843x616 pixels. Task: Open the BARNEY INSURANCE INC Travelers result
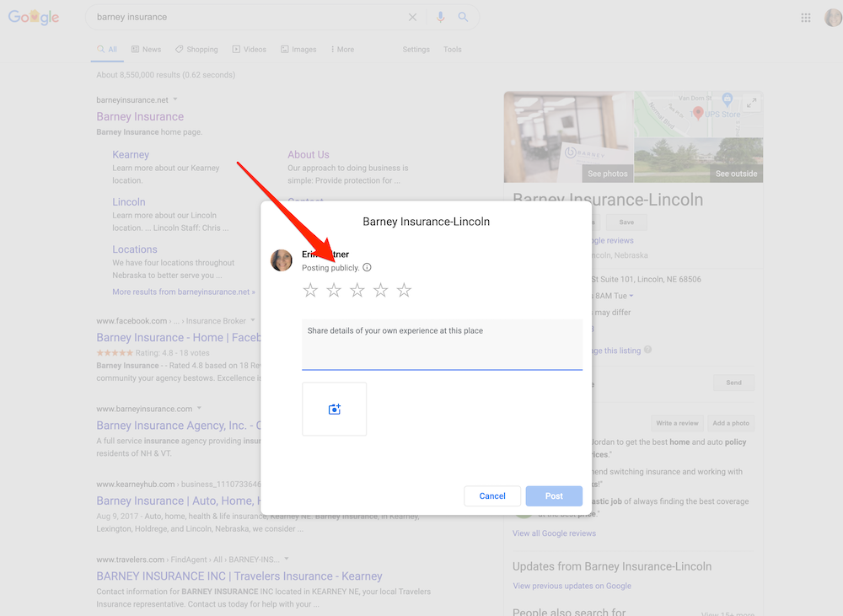pos(239,576)
